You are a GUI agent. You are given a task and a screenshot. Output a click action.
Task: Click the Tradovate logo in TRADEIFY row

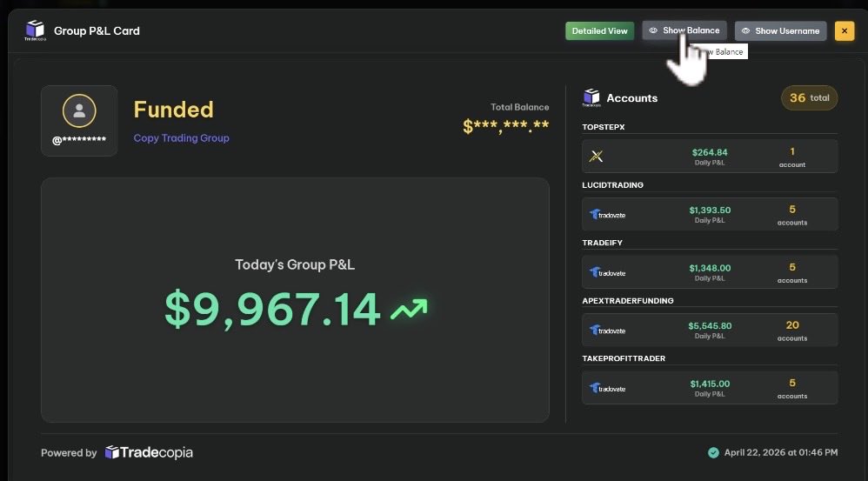(x=607, y=272)
